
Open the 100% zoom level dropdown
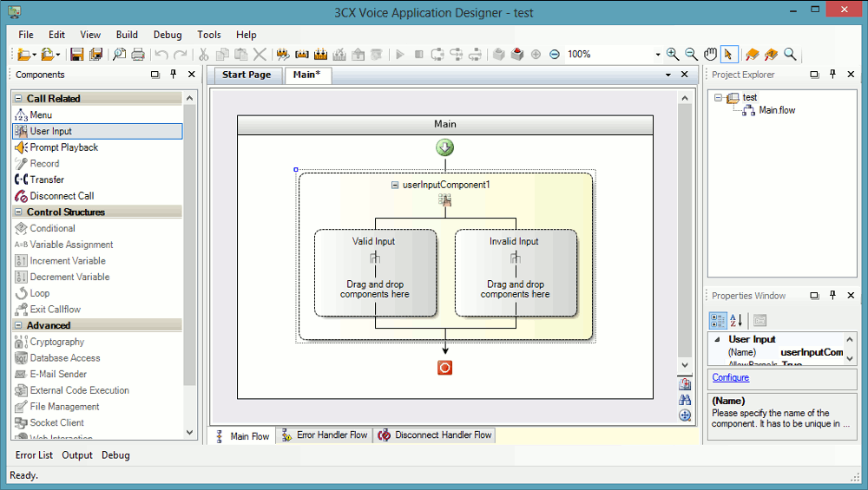coord(658,55)
